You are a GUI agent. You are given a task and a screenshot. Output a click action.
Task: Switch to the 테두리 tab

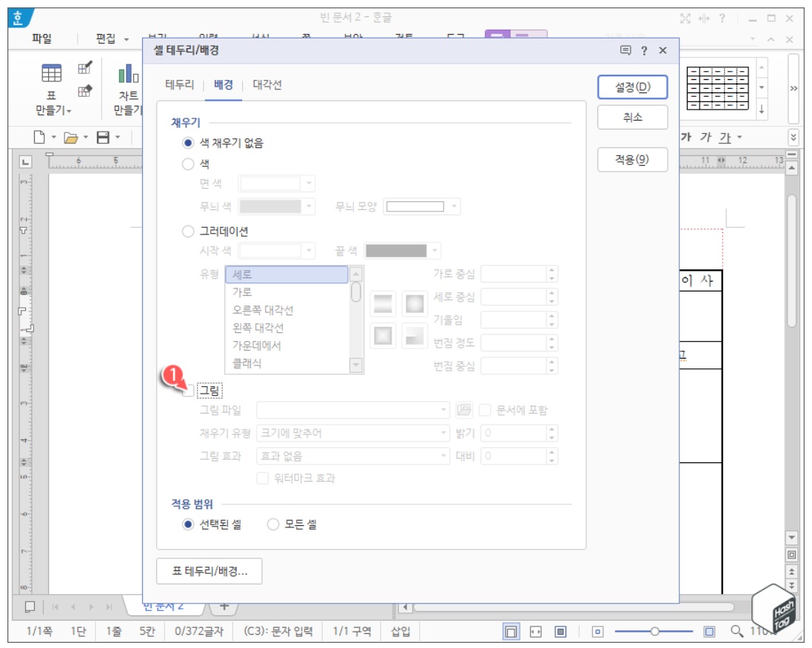179,84
